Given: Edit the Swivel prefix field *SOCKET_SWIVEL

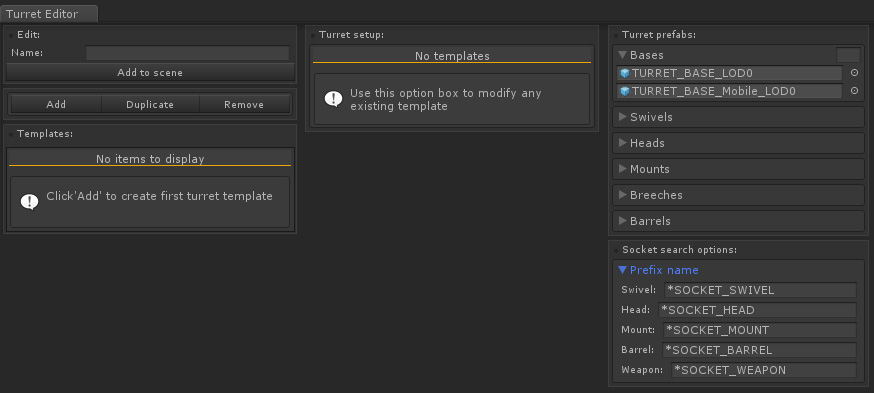Looking at the screenshot, I should [x=760, y=290].
